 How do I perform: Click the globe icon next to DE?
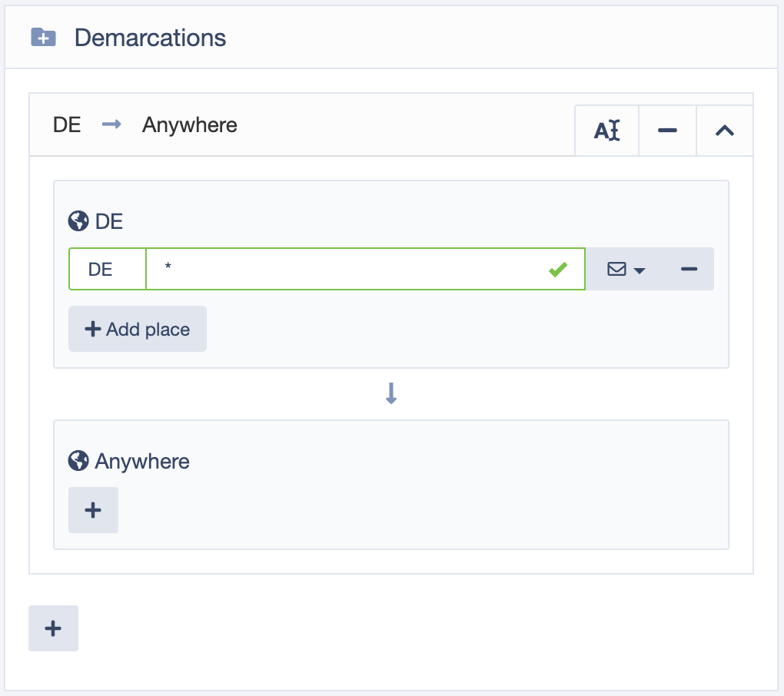(x=78, y=220)
